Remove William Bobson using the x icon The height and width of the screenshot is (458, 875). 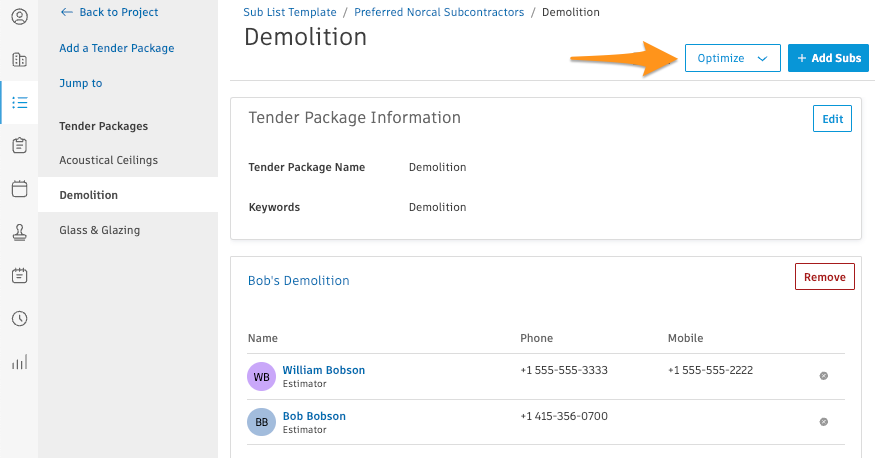(x=823, y=376)
